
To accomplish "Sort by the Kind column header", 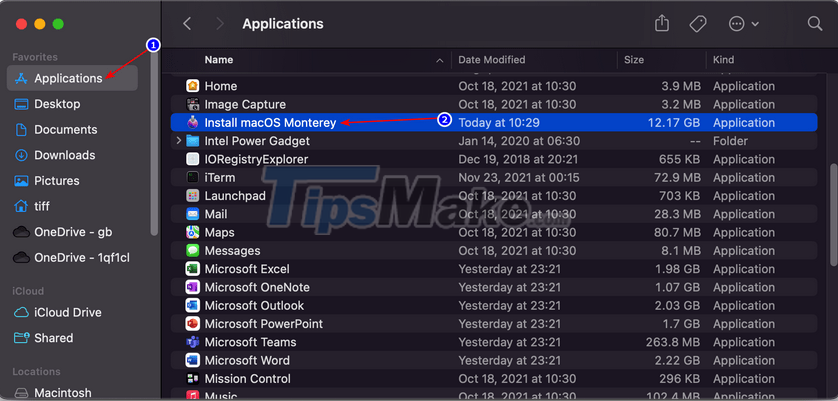I will point(724,60).
